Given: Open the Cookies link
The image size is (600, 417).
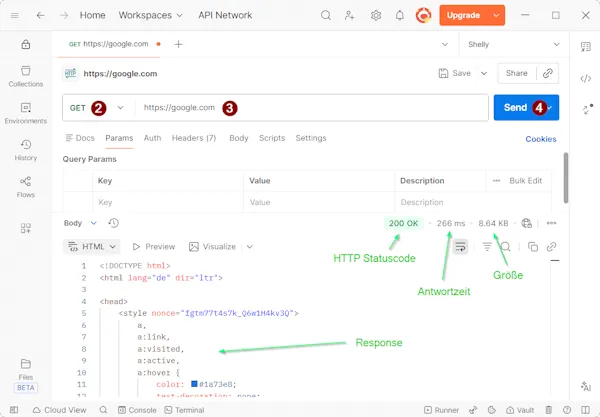Looking at the screenshot, I should [541, 139].
